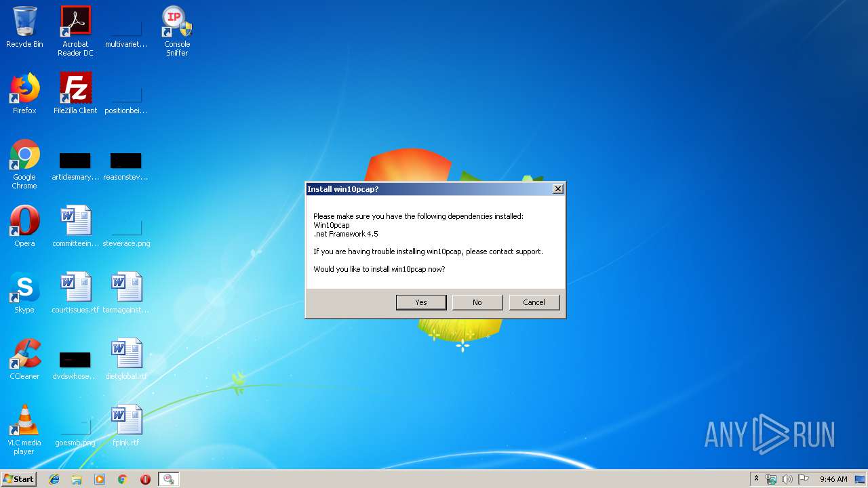Close the Install win10pcap dialog

click(557, 189)
